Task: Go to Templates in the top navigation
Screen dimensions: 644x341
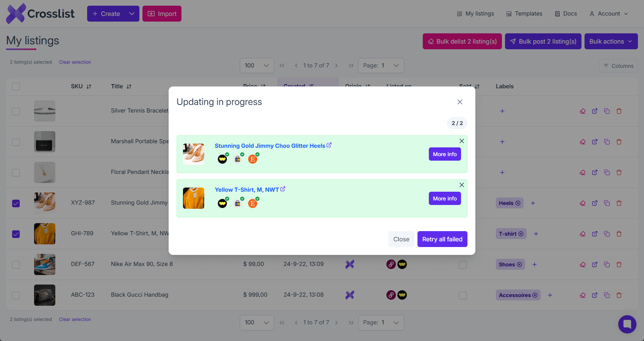Action: (x=524, y=14)
